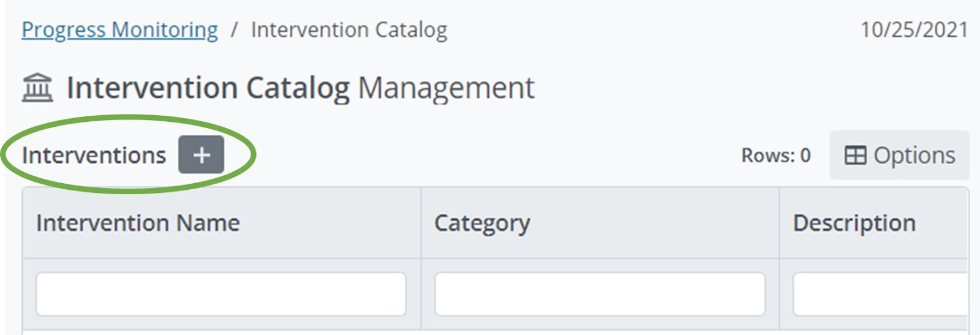
Task: Click the add intervention plus button
Action: coord(201,155)
